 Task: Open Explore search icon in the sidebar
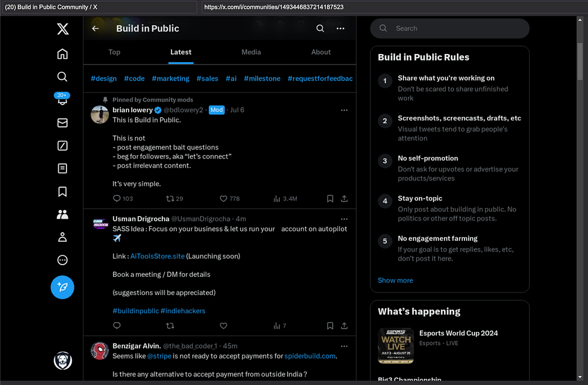(62, 77)
